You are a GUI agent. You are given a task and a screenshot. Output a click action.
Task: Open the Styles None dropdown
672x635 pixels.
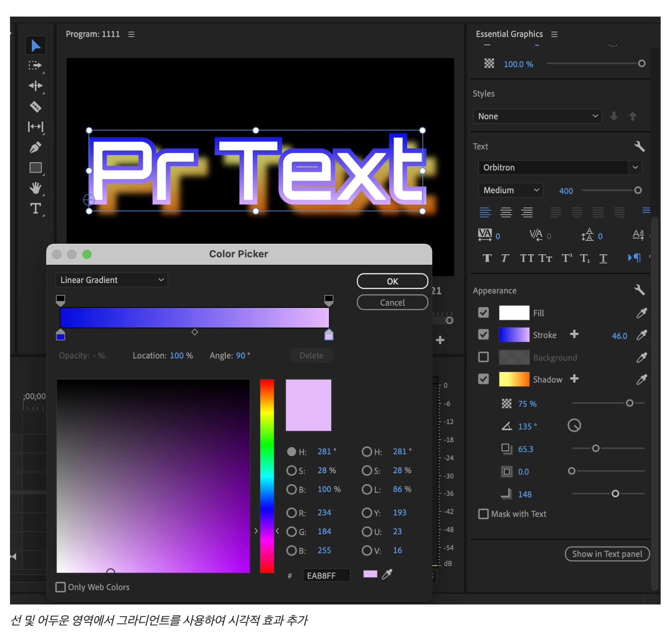pyautogui.click(x=537, y=116)
